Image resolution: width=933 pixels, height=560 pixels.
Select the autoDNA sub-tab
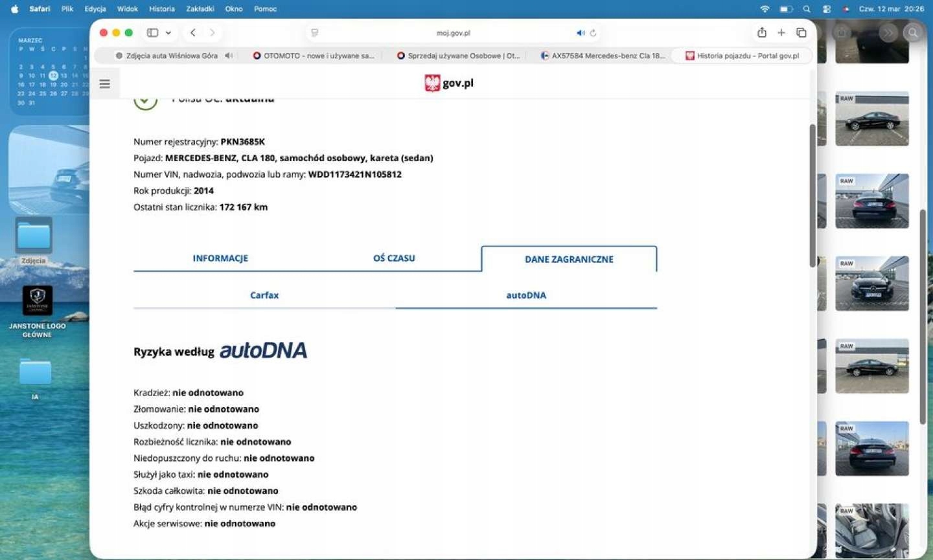(526, 295)
